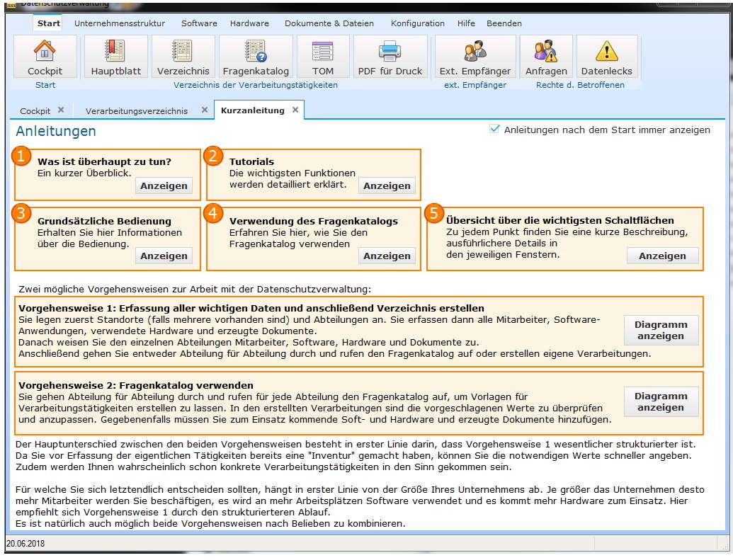This screenshot has width=733, height=560.
Task: Select the Kurzanleitung tab
Action: (x=252, y=110)
